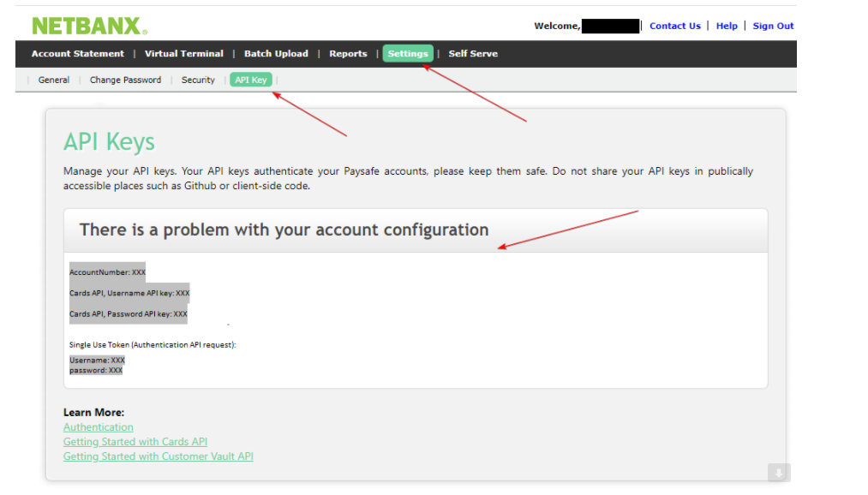Click the AccountNumber: XXX text

click(107, 272)
